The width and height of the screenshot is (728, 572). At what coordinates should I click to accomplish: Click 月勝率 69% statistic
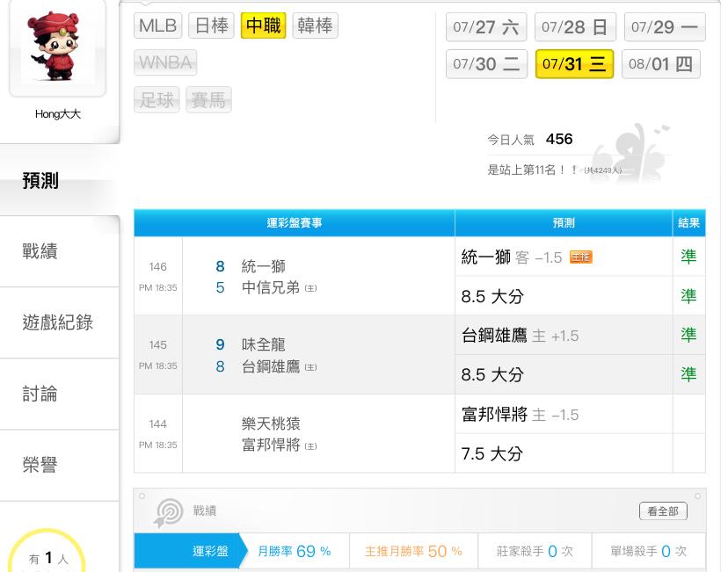295,551
